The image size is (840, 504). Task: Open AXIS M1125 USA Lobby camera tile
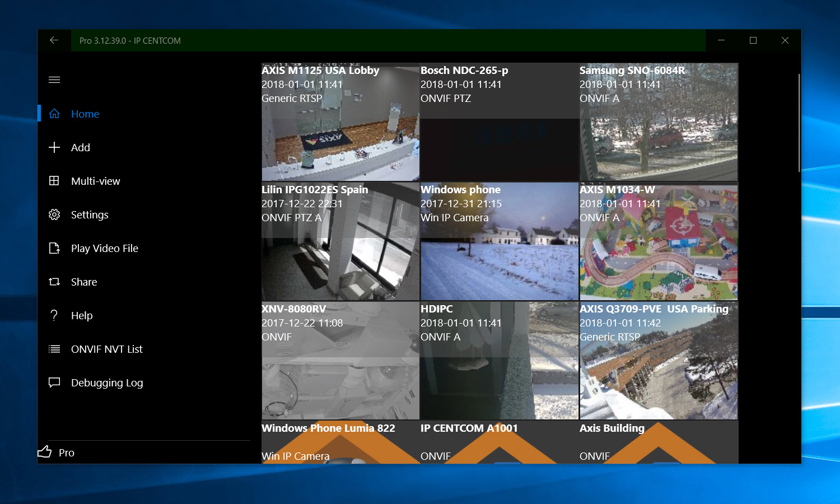tap(340, 122)
